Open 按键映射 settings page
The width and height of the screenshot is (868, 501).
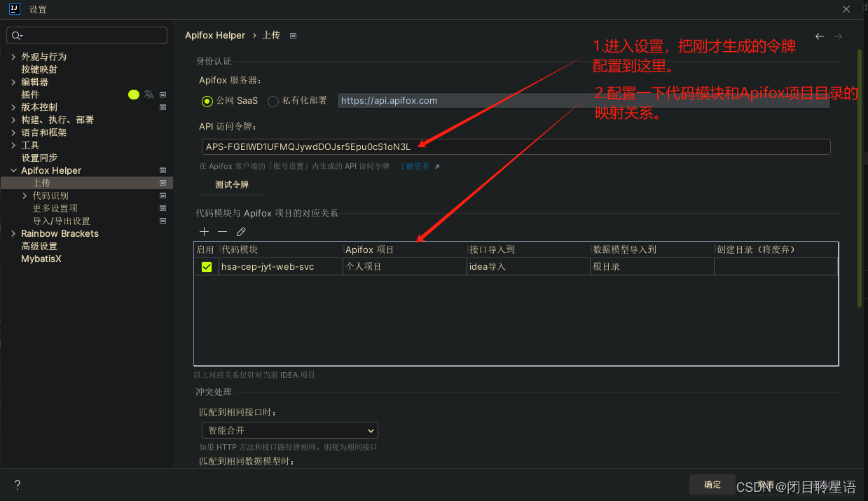[39, 69]
